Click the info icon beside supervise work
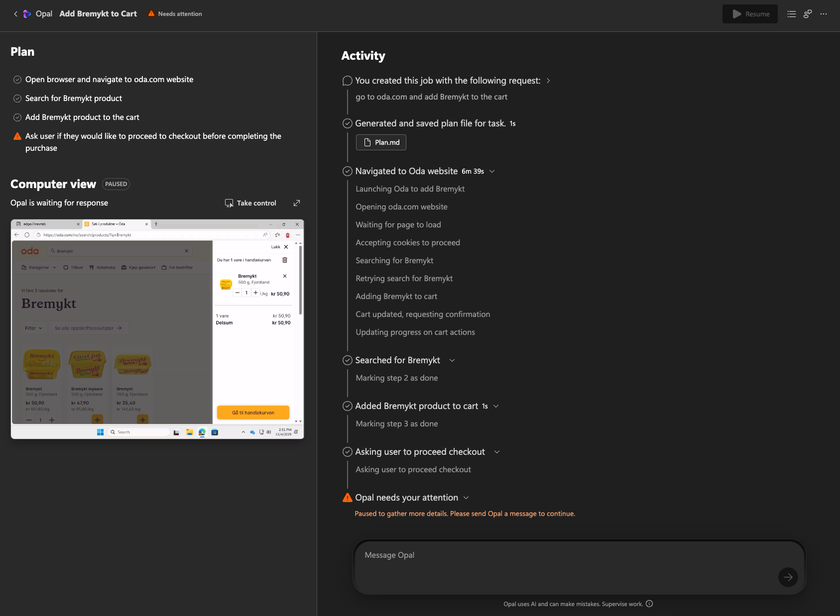 click(x=649, y=604)
